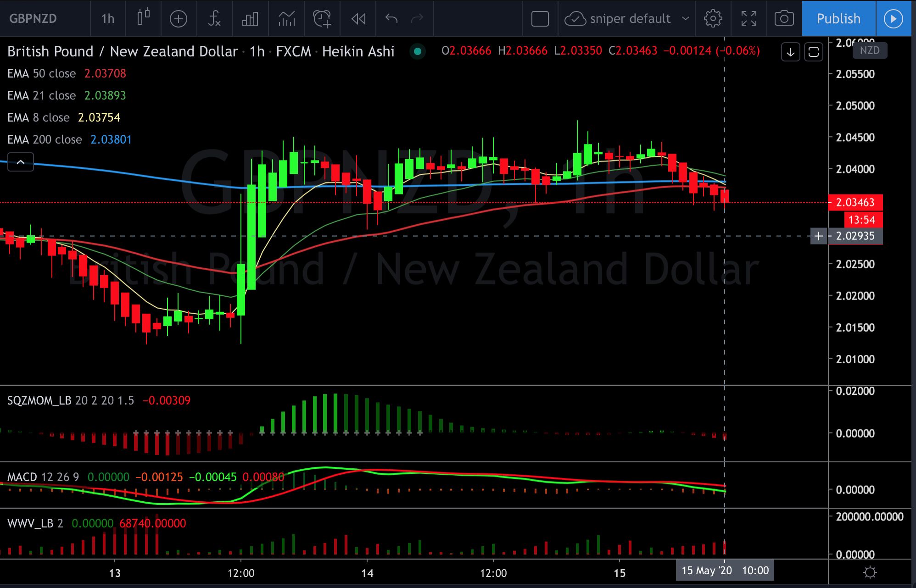The image size is (916, 588).
Task: Select the chart layout square icon
Action: pyautogui.click(x=540, y=19)
